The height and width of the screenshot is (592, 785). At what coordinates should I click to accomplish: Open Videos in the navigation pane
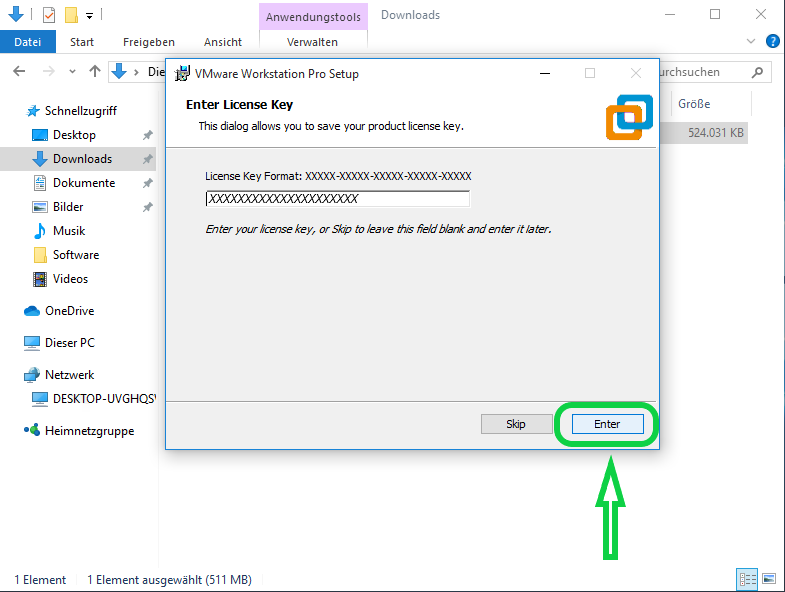click(x=60, y=279)
